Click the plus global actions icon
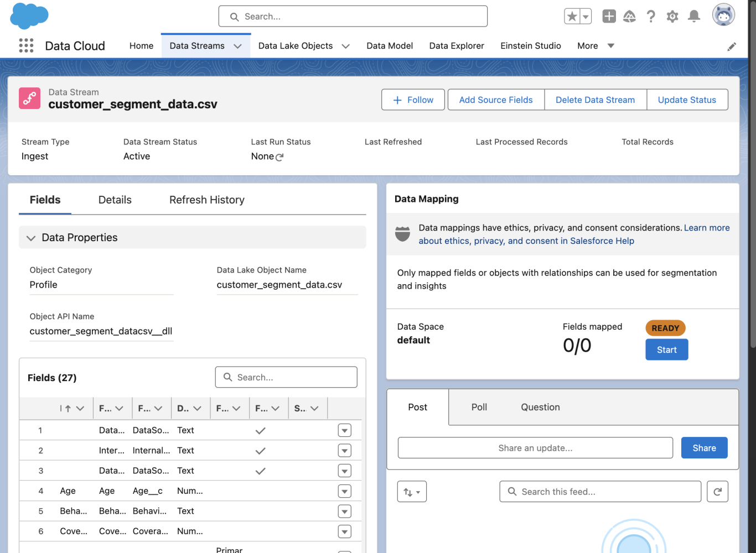The width and height of the screenshot is (756, 553). click(609, 17)
